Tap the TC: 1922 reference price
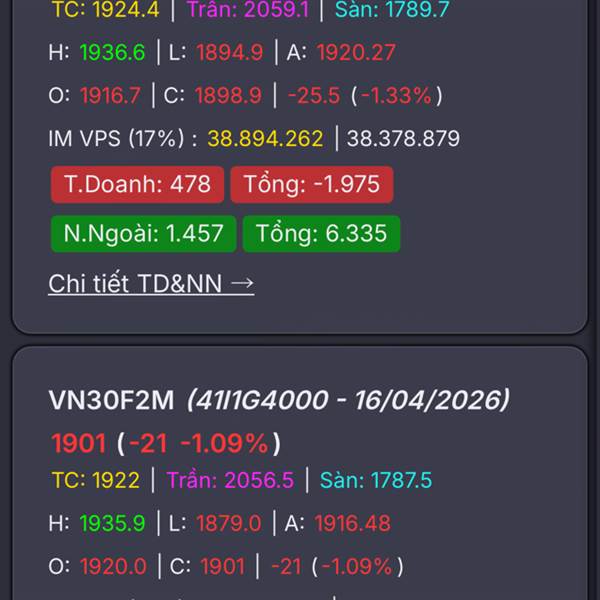 96,480
